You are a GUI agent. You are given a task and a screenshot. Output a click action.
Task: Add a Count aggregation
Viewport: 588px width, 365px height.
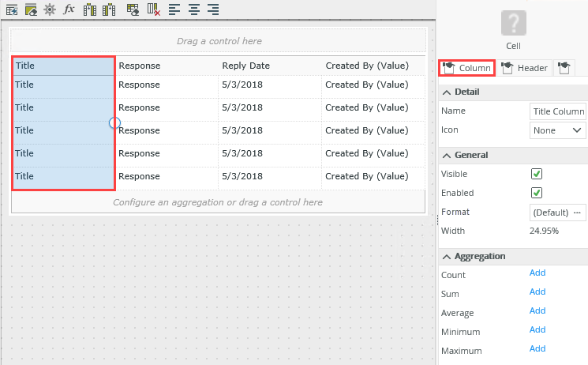[x=537, y=273]
